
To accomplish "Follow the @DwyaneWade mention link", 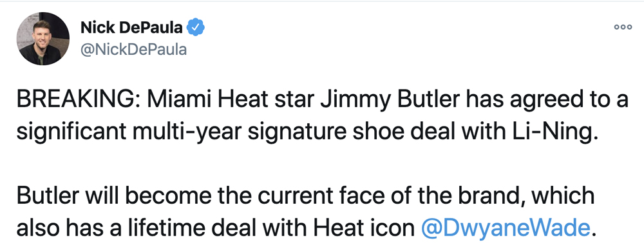I will (x=506, y=228).
